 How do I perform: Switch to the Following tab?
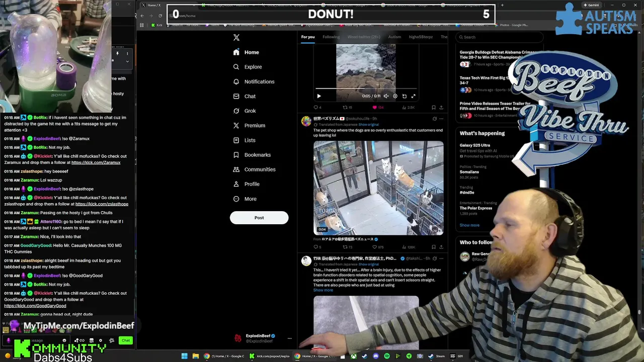[331, 37]
